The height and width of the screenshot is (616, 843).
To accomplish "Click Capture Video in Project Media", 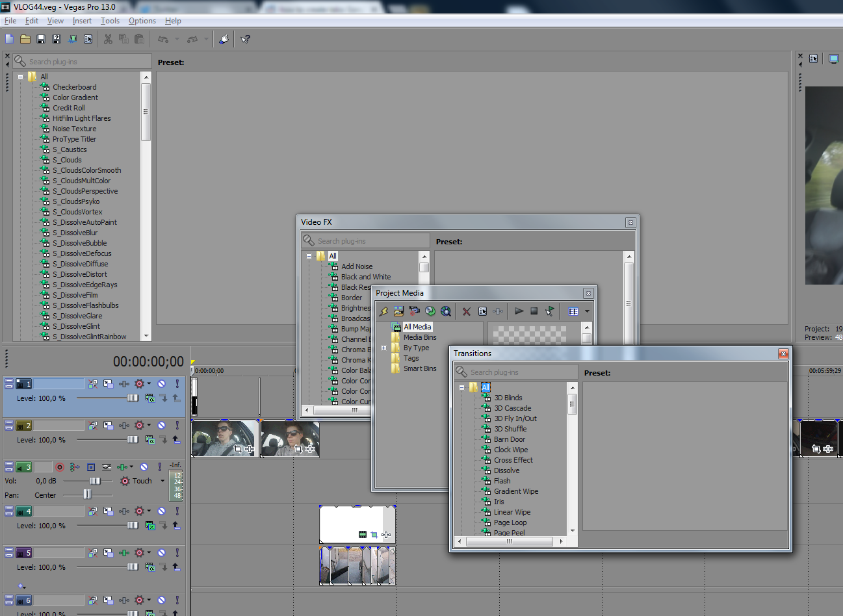I will pos(414,311).
